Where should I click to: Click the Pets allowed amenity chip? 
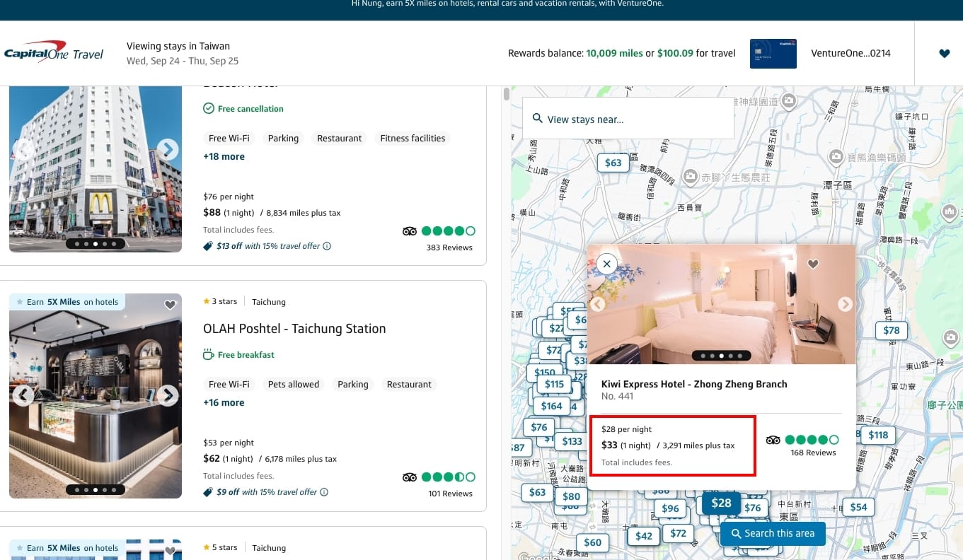click(x=294, y=385)
